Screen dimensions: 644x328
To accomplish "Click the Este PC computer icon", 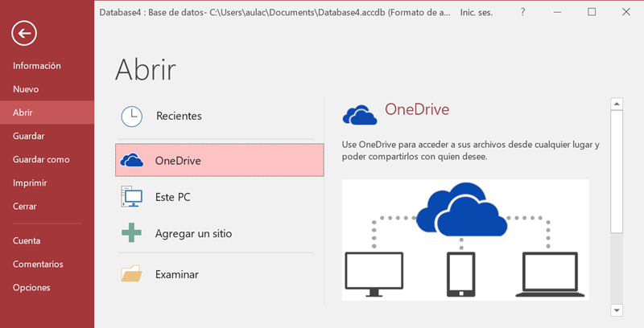I will coord(131,196).
